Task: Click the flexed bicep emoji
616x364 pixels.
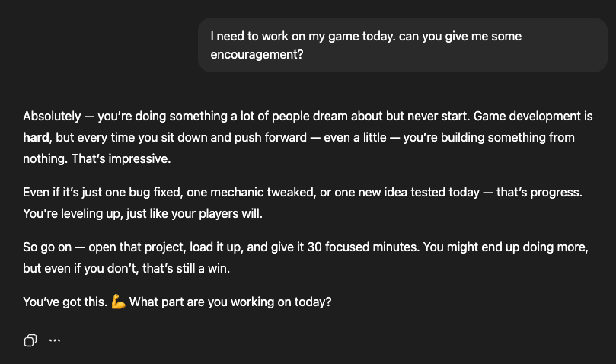Action: 118,302
